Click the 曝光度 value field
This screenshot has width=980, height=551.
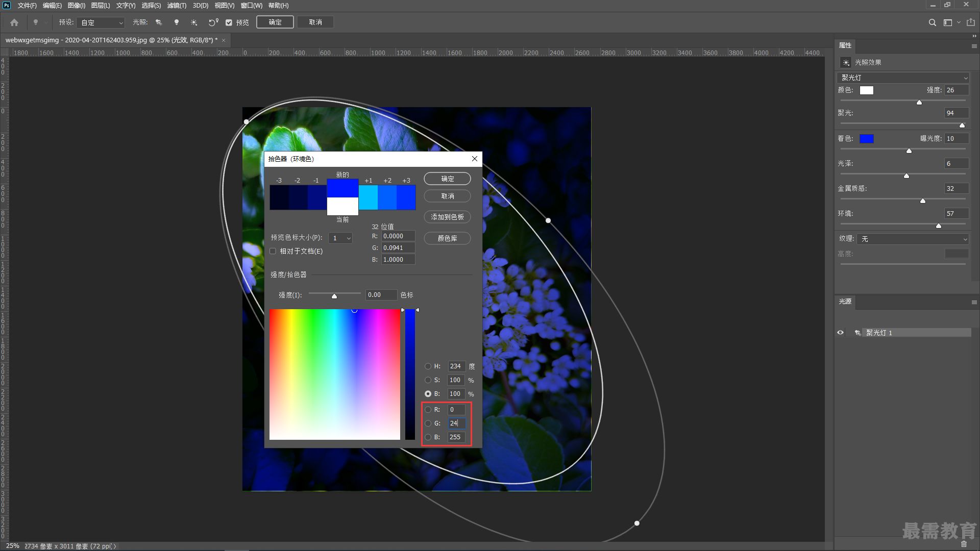(957, 139)
